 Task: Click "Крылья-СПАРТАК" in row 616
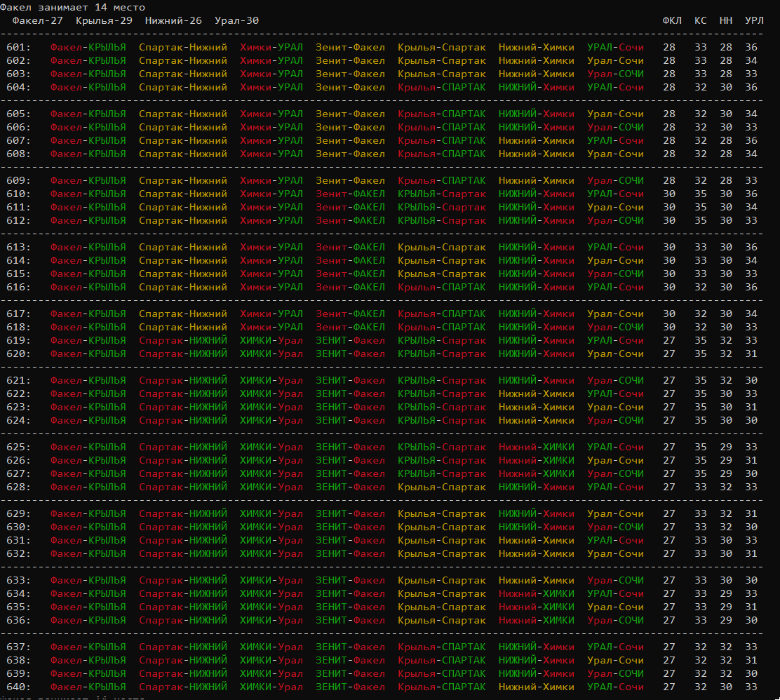(442, 288)
